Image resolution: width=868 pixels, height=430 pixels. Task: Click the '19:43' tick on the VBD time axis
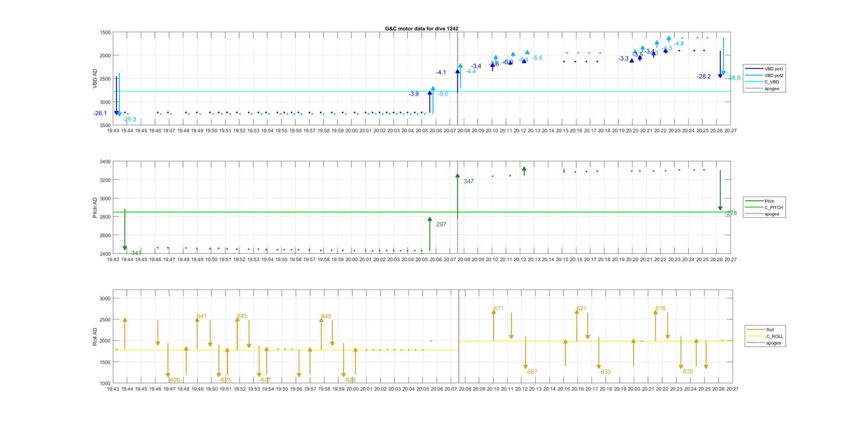tap(113, 131)
